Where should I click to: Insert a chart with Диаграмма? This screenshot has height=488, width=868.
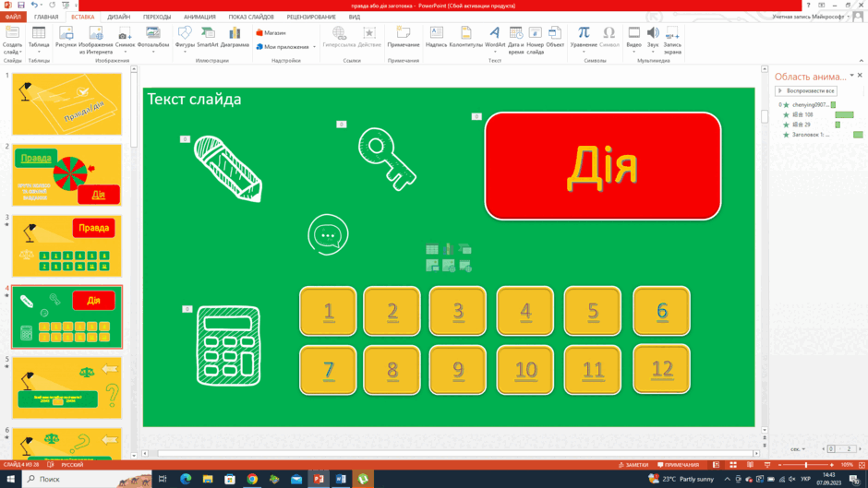(x=235, y=38)
